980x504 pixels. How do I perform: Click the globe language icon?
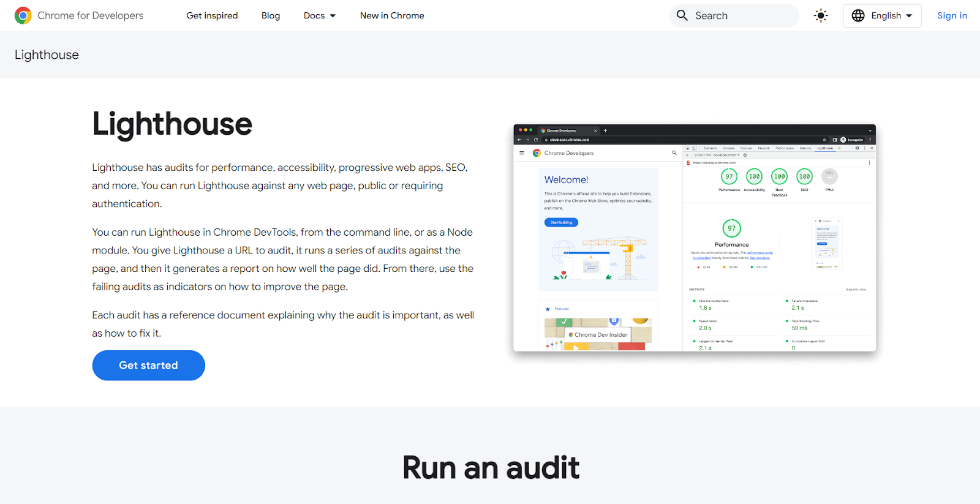tap(858, 15)
